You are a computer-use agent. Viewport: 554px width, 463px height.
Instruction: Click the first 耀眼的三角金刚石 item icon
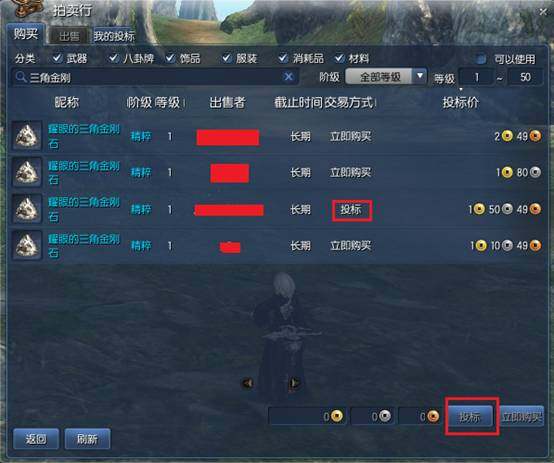pos(27,136)
